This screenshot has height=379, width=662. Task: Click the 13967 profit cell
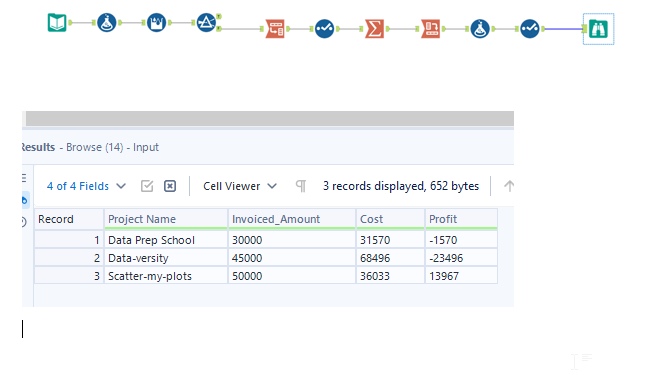pyautogui.click(x=461, y=276)
